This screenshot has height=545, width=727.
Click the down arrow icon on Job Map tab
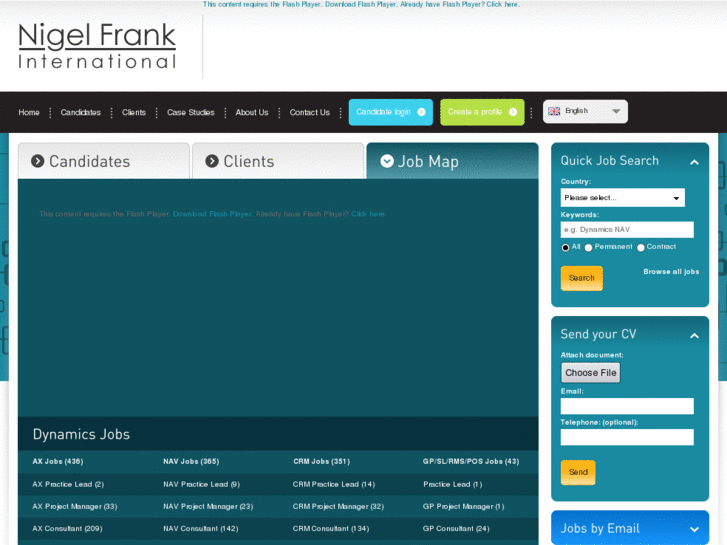[387, 161]
